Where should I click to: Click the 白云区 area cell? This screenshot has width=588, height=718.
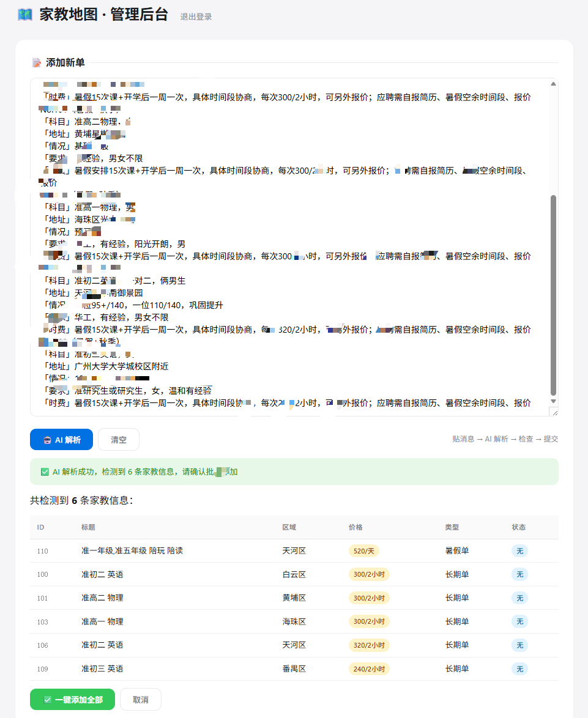[x=294, y=574]
